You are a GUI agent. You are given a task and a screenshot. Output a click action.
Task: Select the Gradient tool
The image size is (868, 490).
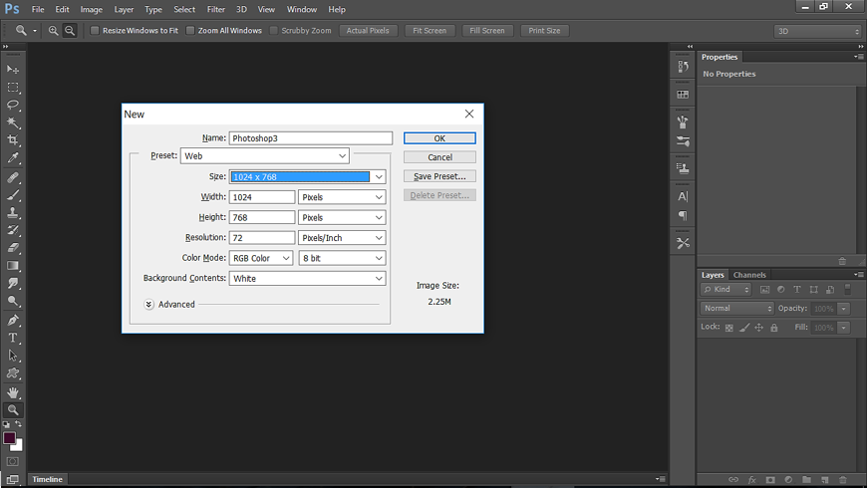[13, 266]
